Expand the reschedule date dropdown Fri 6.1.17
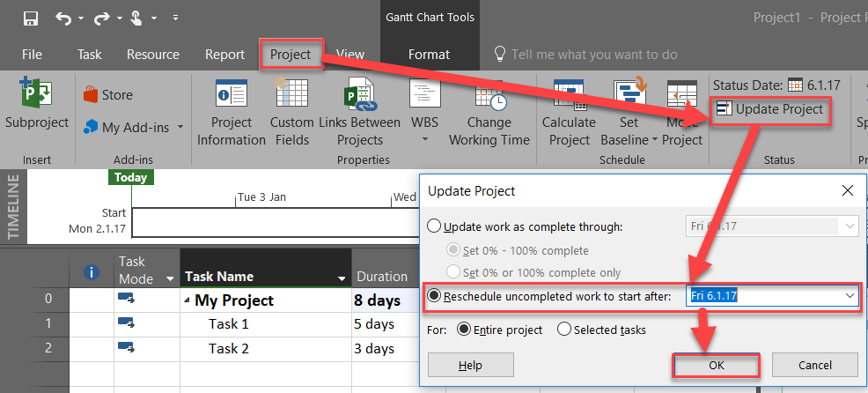868x393 pixels. pos(850,297)
